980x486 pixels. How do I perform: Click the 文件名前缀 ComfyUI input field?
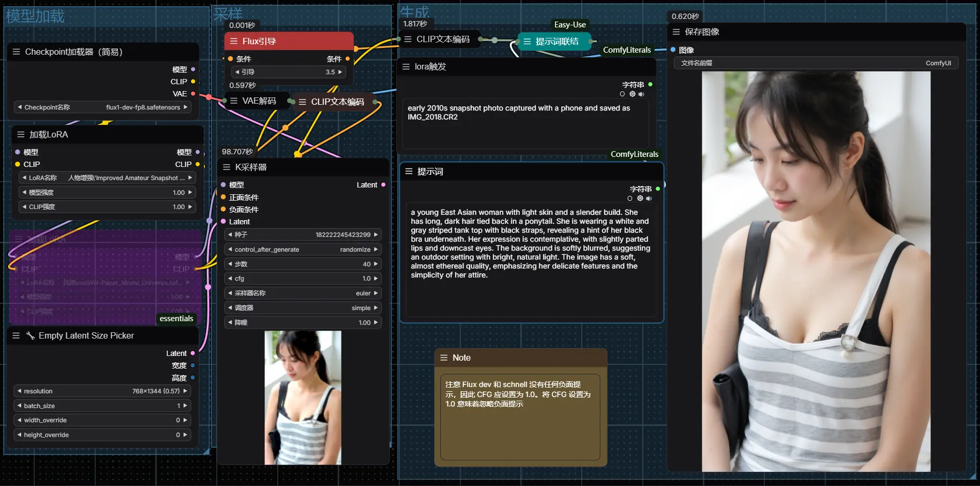coord(815,63)
